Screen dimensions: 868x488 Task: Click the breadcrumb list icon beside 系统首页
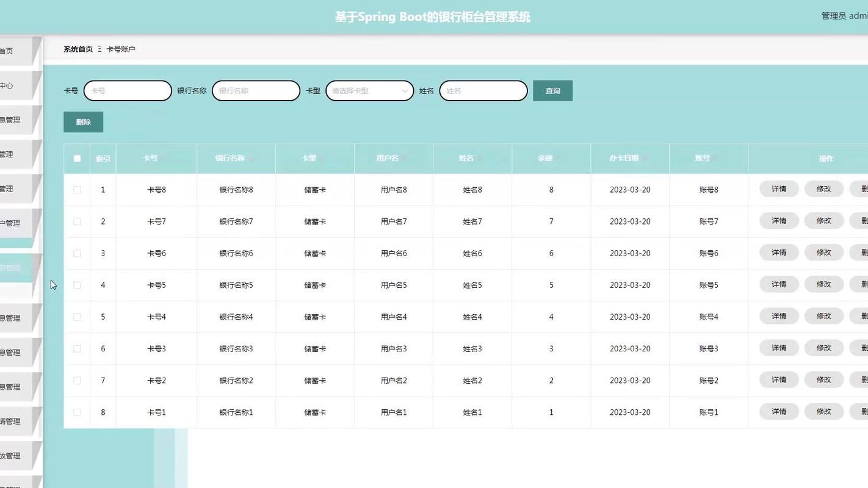click(99, 49)
